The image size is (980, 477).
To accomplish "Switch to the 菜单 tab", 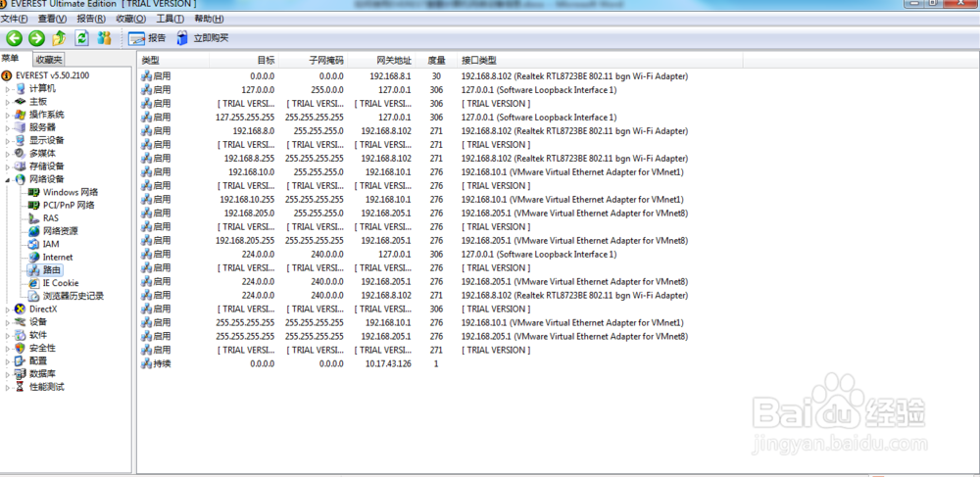I will point(11,58).
